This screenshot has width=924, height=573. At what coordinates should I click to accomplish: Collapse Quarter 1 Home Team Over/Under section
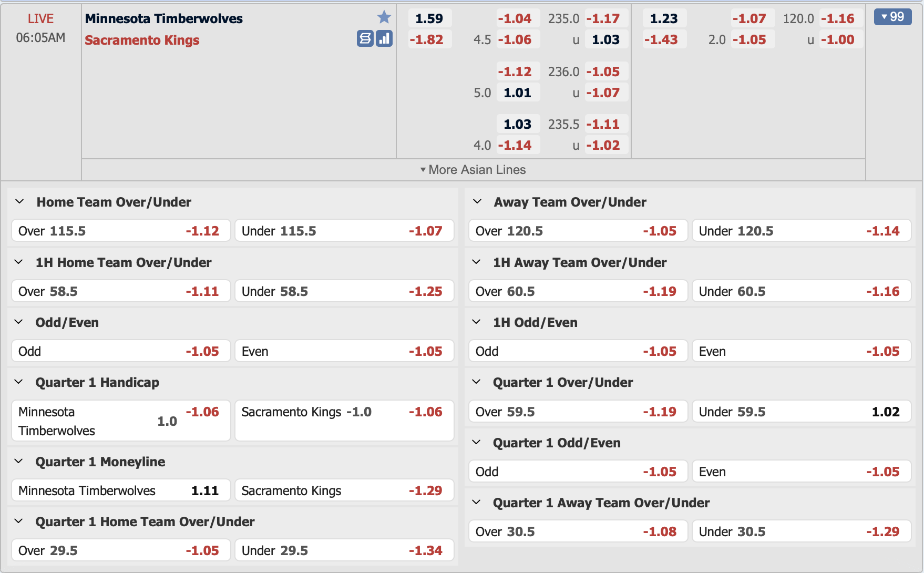pos(19,521)
